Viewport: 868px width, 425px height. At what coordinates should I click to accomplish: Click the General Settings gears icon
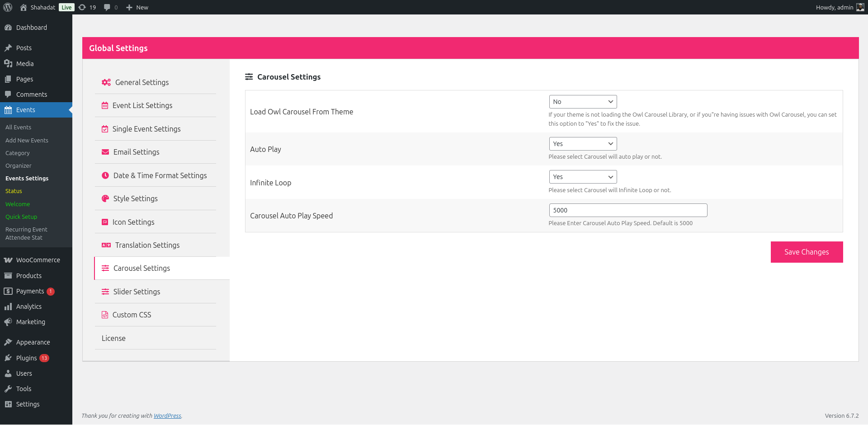point(106,82)
